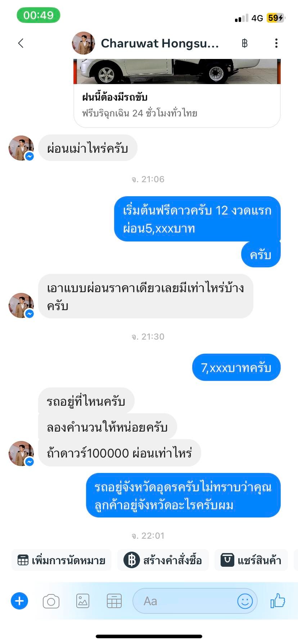Tap the green 00:49 call status pill
298x644 pixels.
pos(39,15)
